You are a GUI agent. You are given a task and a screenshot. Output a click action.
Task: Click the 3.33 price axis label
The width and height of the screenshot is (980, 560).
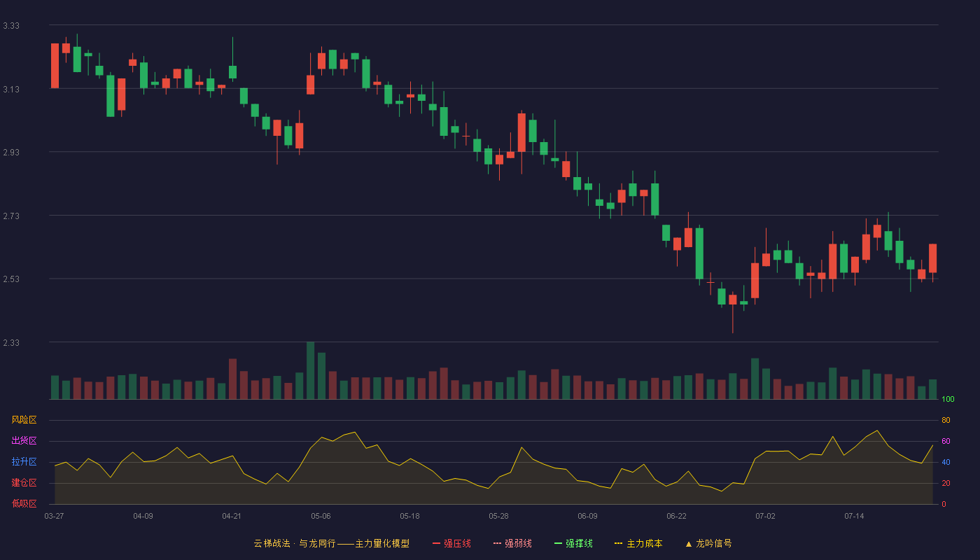coord(11,26)
